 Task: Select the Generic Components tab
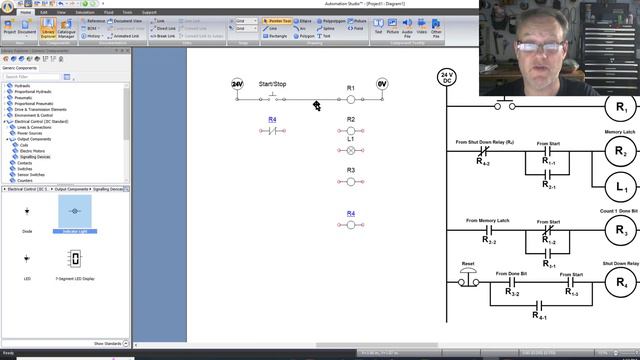20,68
